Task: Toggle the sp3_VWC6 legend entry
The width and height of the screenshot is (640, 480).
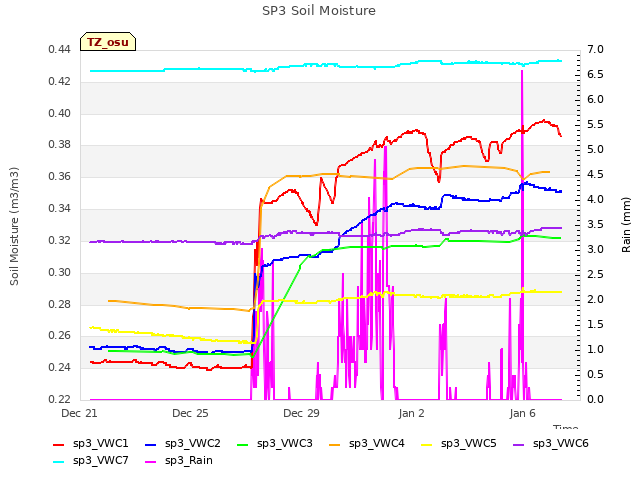Action: click(551, 443)
